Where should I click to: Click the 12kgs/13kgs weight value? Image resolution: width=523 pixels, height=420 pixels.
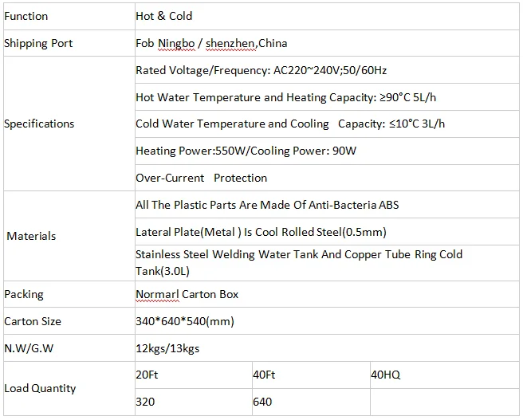point(167,348)
